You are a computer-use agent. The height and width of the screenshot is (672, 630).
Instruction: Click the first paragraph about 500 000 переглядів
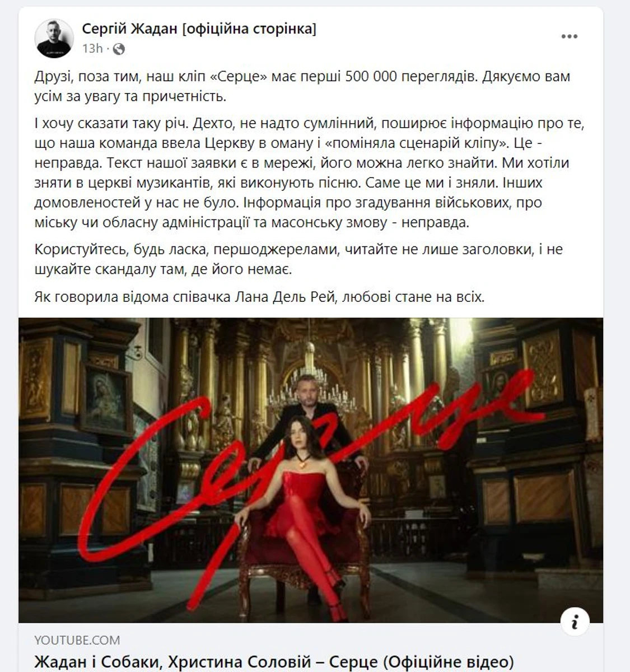click(302, 86)
